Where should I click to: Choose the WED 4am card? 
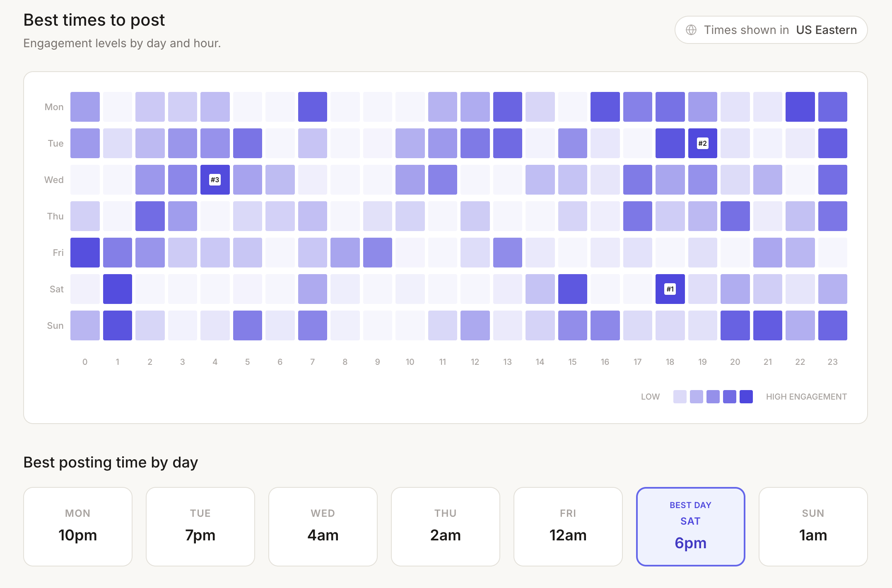click(x=323, y=526)
